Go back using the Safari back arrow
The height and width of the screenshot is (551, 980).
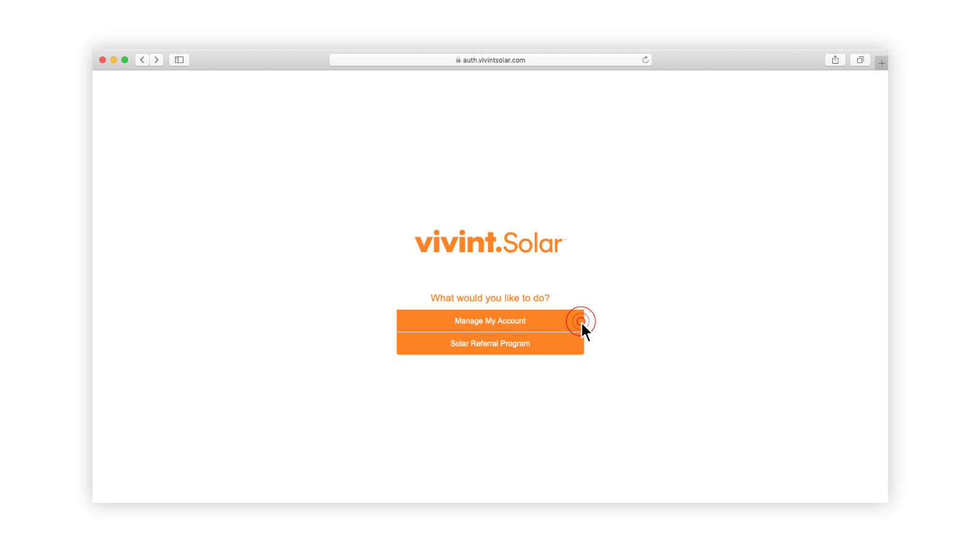pyautogui.click(x=142, y=60)
